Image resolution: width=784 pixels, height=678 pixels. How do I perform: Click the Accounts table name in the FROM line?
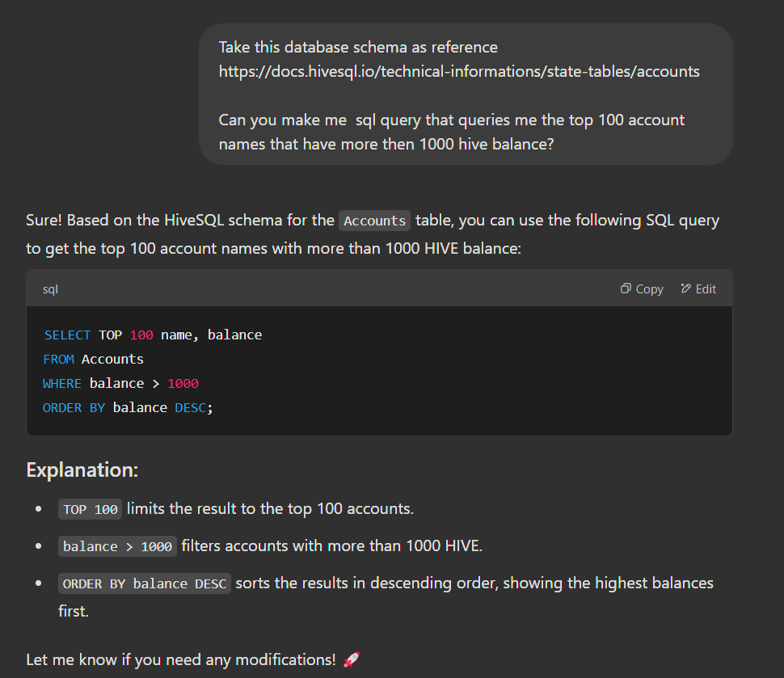coord(112,359)
